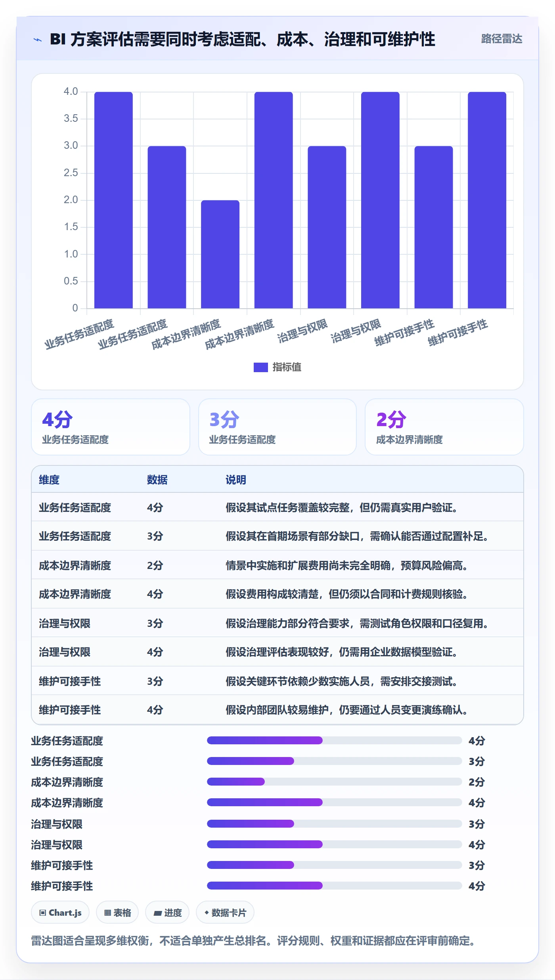
Task: Click the 成本边界清晰度 chart bar reaching 2.0
Action: pyautogui.click(x=220, y=254)
